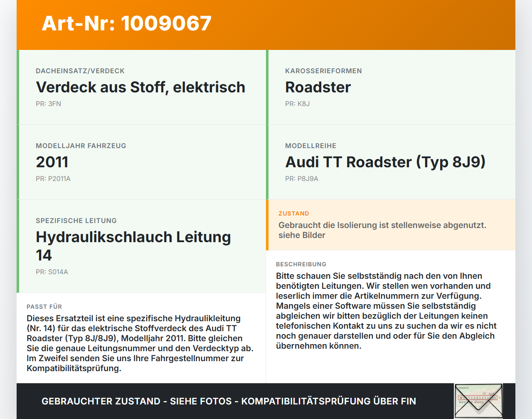Click the ZUSTAND label
The image size is (532, 419).
[x=294, y=213]
